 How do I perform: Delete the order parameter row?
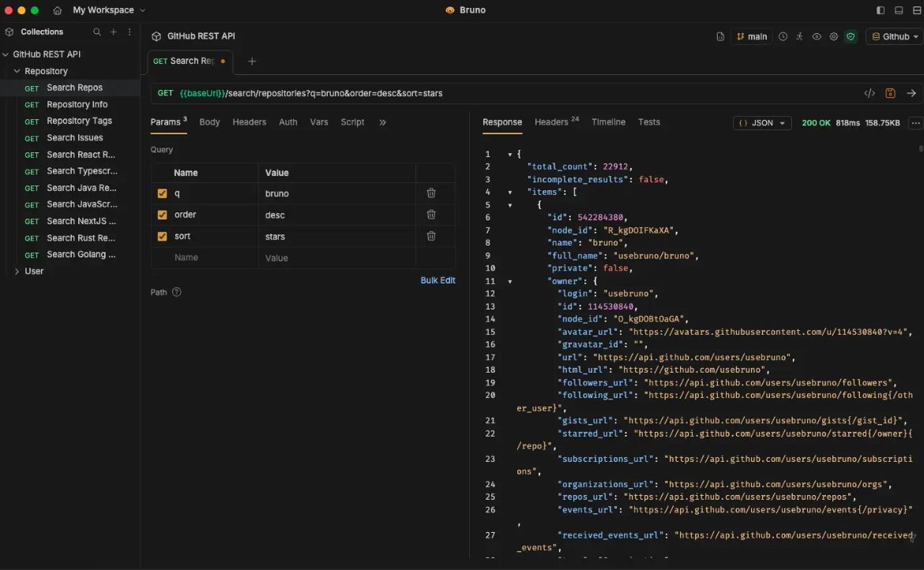pos(431,214)
